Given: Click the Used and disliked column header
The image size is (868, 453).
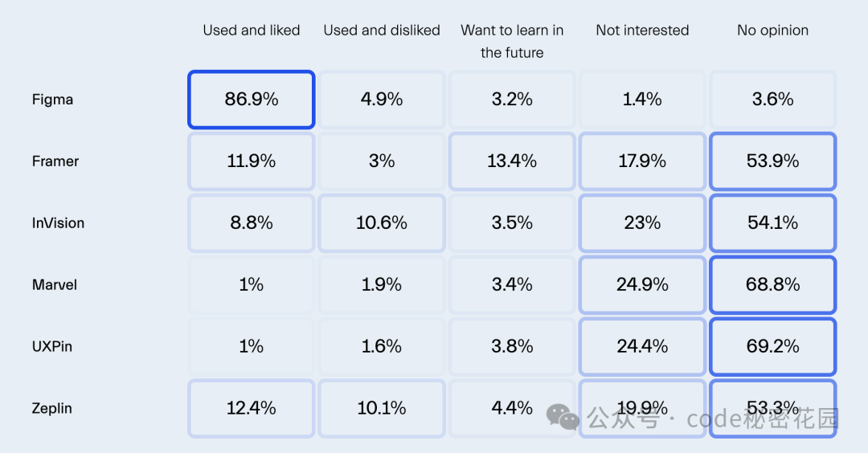Looking at the screenshot, I should tap(382, 31).
